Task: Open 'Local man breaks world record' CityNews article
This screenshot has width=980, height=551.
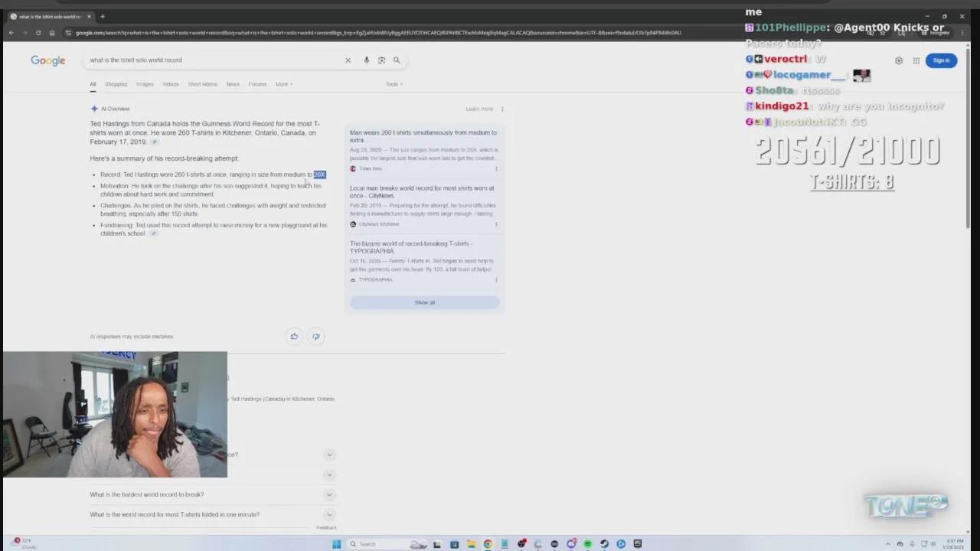Action: (422, 192)
